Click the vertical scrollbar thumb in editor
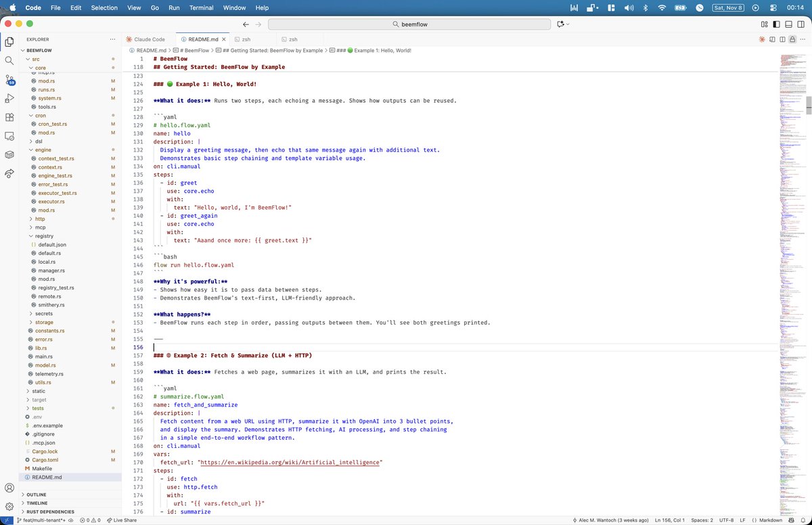The height and width of the screenshot is (525, 812). coord(808,105)
